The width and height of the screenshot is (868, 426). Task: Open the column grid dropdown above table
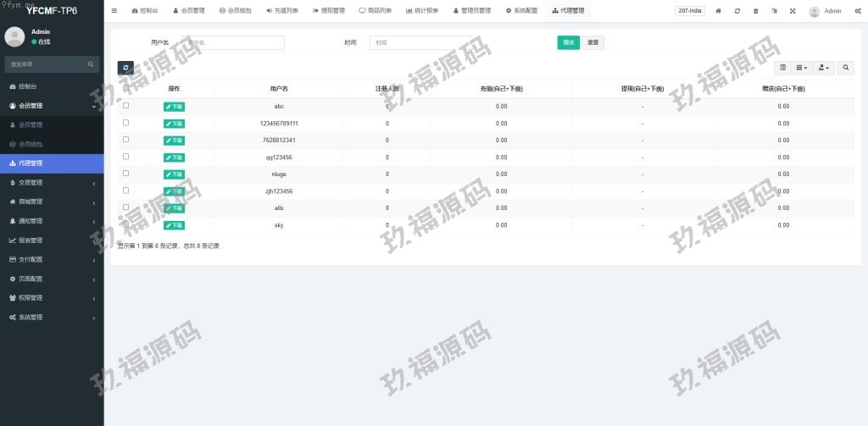(801, 68)
